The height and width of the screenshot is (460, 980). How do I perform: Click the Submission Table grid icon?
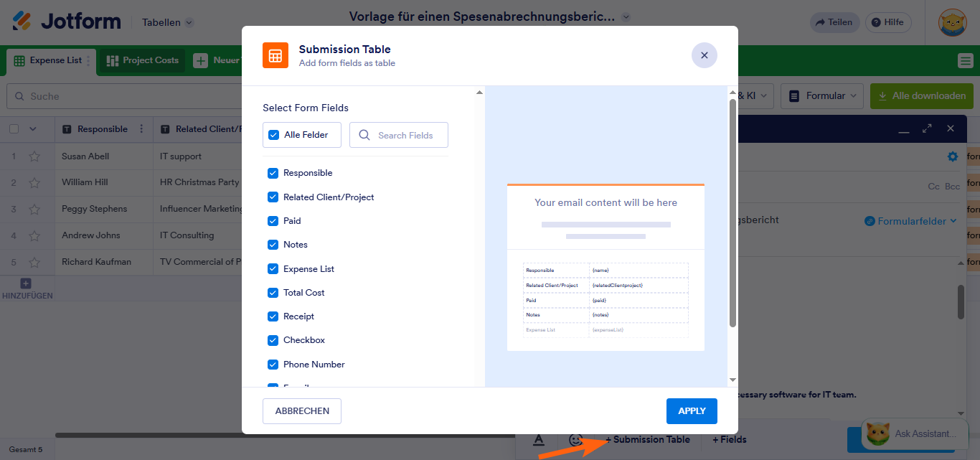click(x=275, y=55)
